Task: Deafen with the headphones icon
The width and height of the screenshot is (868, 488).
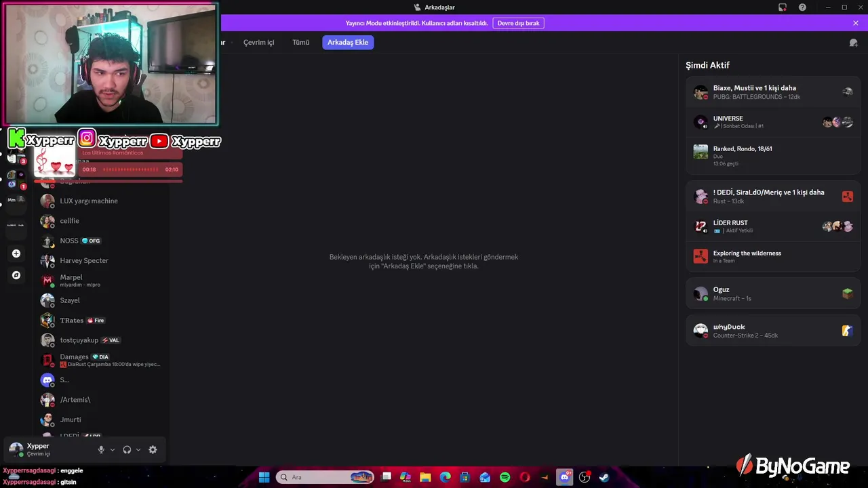Action: (127, 449)
